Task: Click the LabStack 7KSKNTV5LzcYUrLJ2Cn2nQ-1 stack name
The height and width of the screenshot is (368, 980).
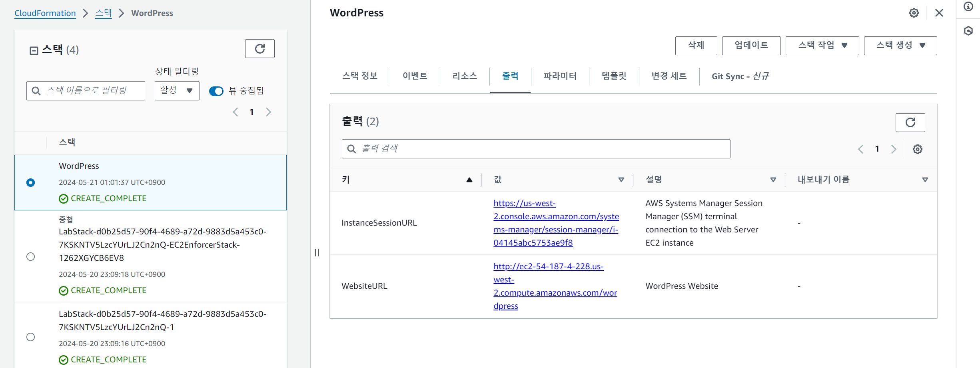Action: point(163,320)
